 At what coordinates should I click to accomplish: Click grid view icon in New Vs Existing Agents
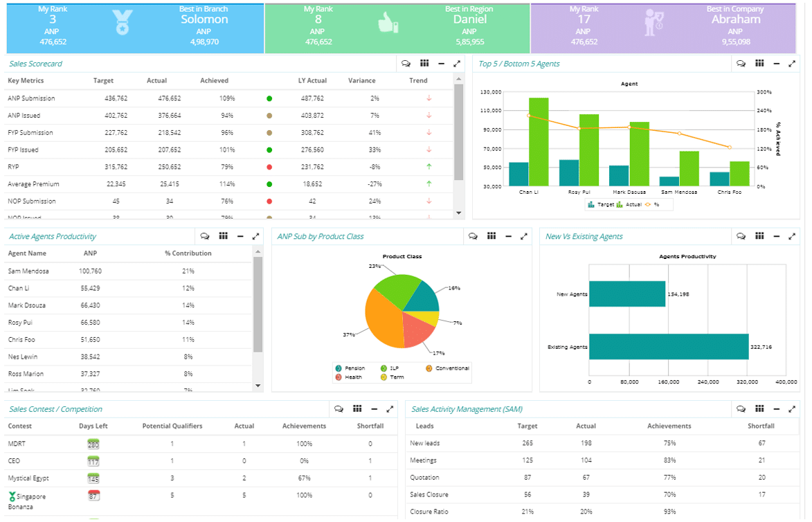pos(759,236)
